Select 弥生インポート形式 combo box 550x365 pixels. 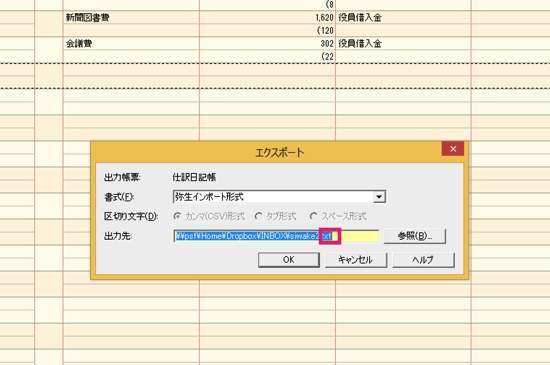point(279,197)
